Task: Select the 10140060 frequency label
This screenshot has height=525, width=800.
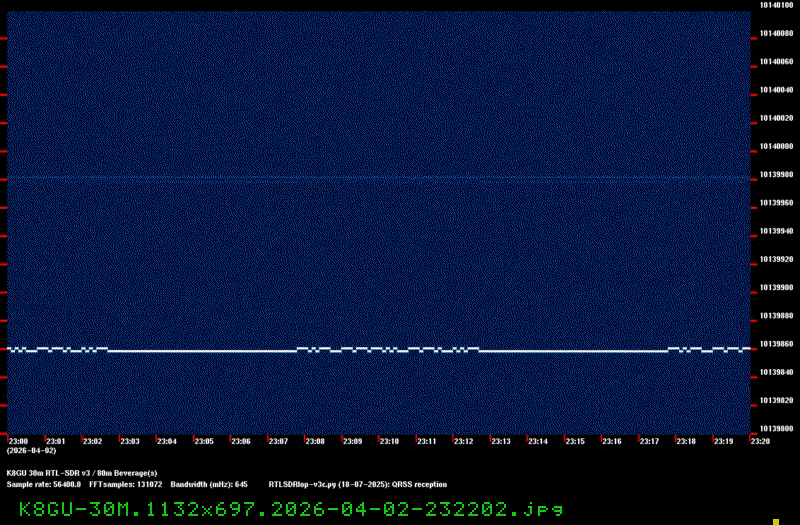Action: coord(777,62)
